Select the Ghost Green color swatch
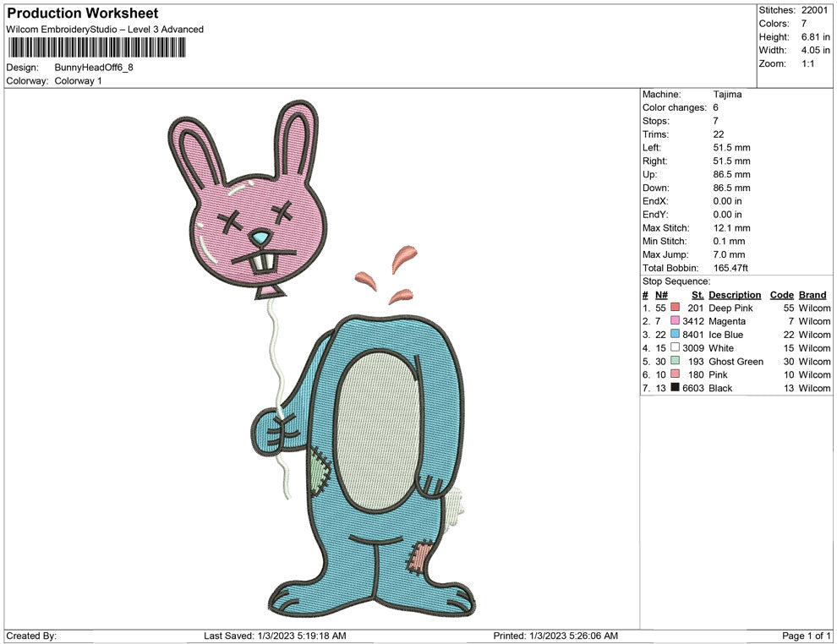The height and width of the screenshot is (644, 837). (675, 361)
